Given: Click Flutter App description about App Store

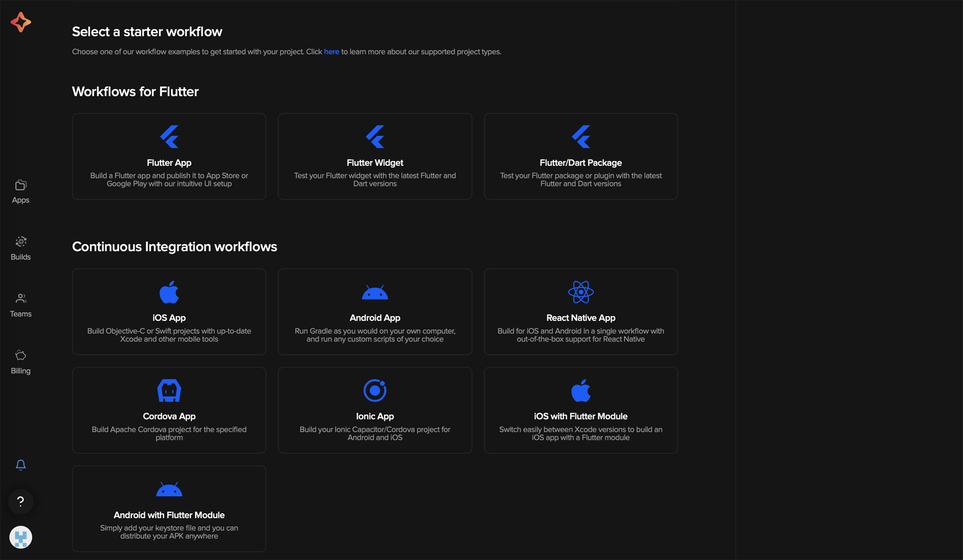Looking at the screenshot, I should click(x=169, y=180).
